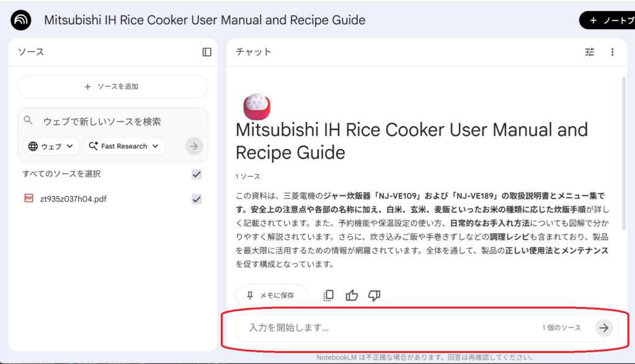Open chat settings via the sliders icon
This screenshot has height=364, width=635.
[x=590, y=52]
